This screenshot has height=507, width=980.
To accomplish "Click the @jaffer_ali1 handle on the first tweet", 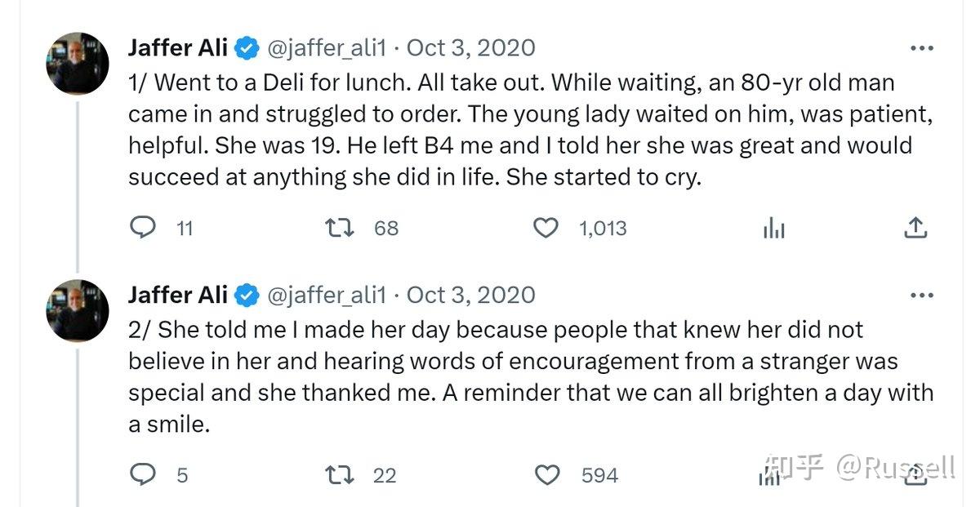I will pos(327,47).
